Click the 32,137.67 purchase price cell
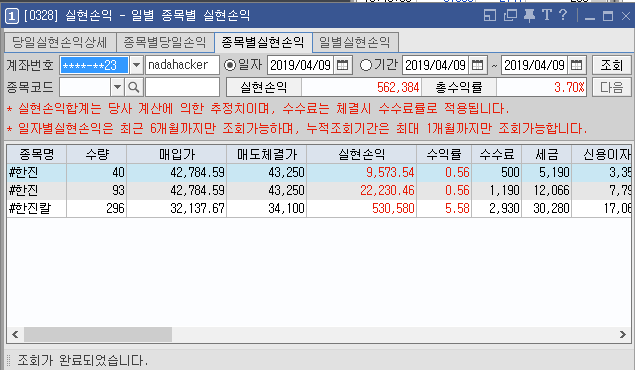Image resolution: width=635 pixels, height=370 pixels. coord(177,208)
